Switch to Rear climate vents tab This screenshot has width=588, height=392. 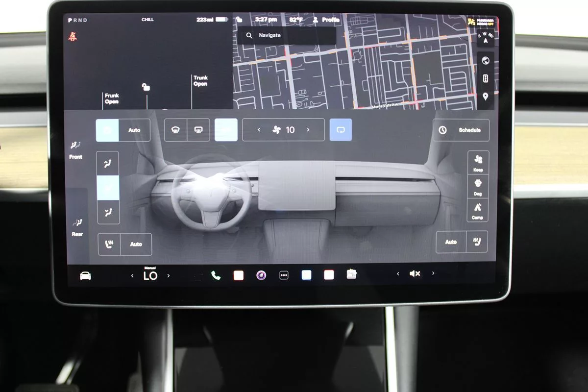(x=77, y=227)
